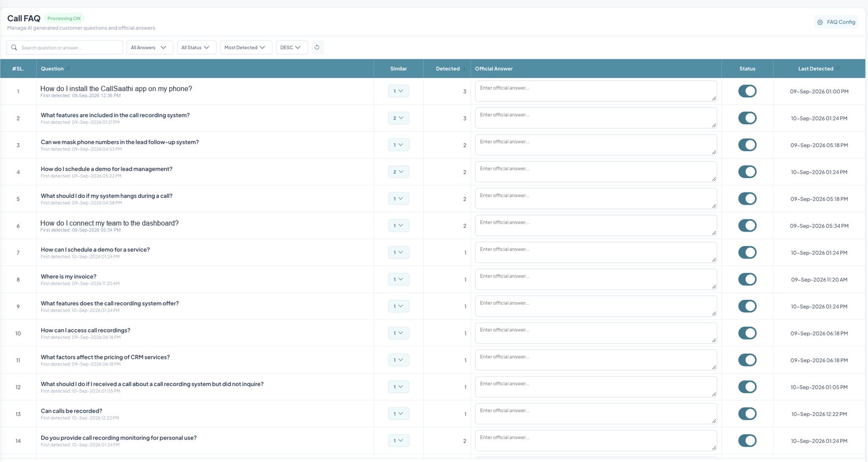Sort by the Last Detected column icon
Viewport: 868px width, 462px height.
pos(838,69)
